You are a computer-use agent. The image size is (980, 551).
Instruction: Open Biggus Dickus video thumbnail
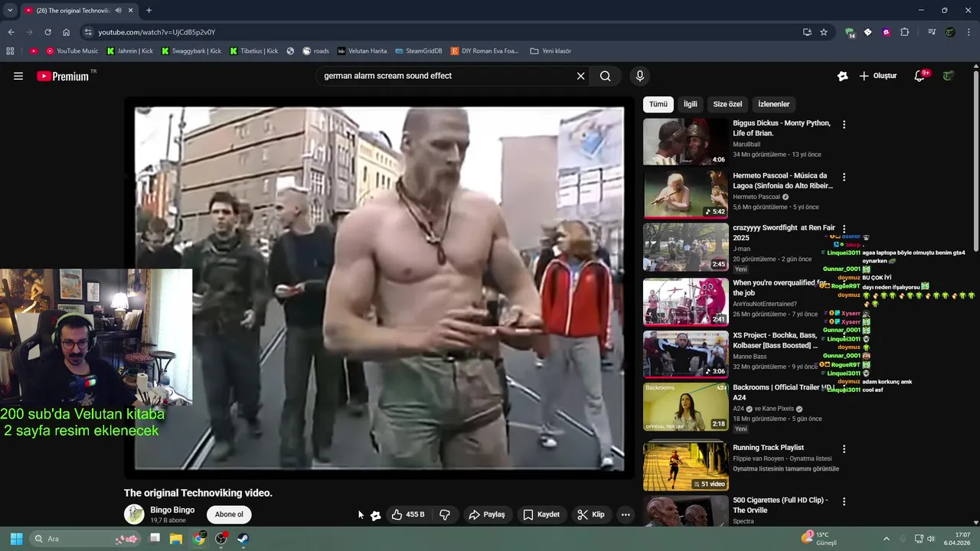[685, 142]
